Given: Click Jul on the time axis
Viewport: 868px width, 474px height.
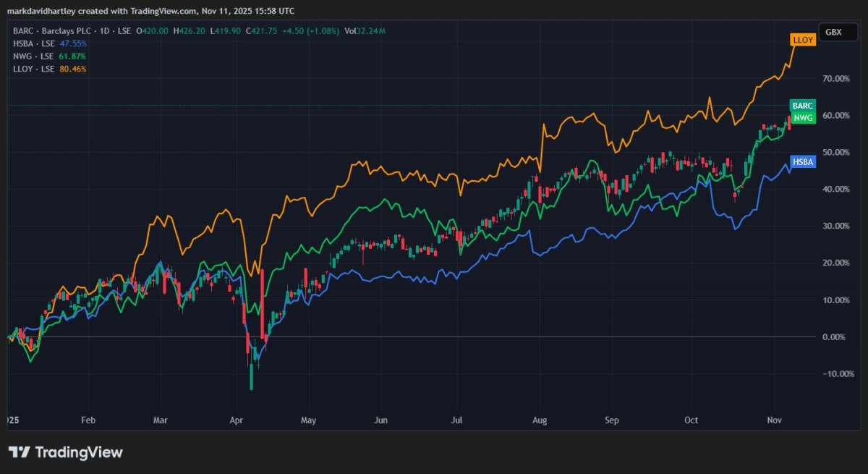Looking at the screenshot, I should point(456,420).
